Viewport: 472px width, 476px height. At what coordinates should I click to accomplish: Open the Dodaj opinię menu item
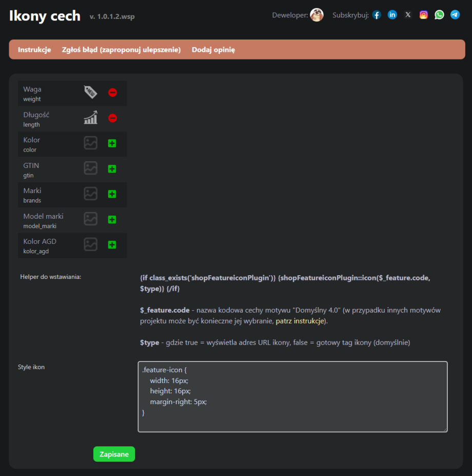click(x=213, y=50)
